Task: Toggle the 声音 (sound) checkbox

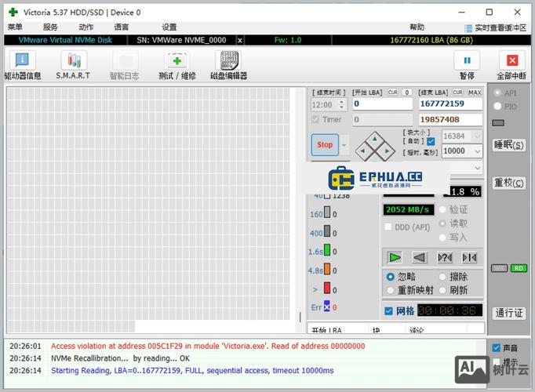Action: click(x=496, y=348)
